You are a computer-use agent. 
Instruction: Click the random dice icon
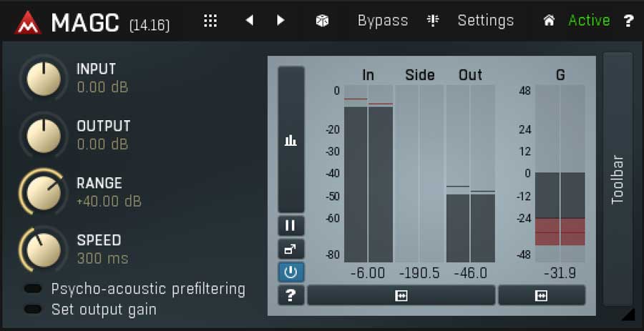pos(322,21)
